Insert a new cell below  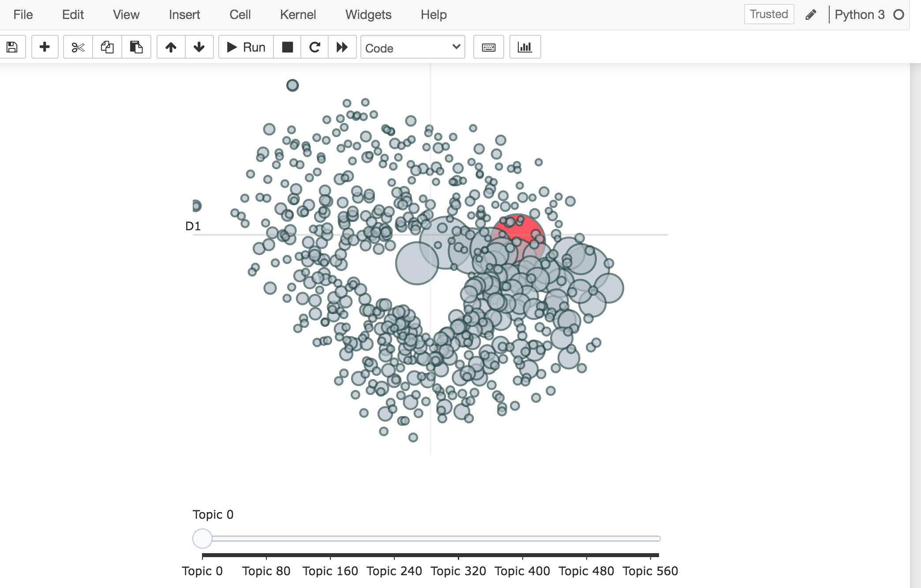(45, 47)
